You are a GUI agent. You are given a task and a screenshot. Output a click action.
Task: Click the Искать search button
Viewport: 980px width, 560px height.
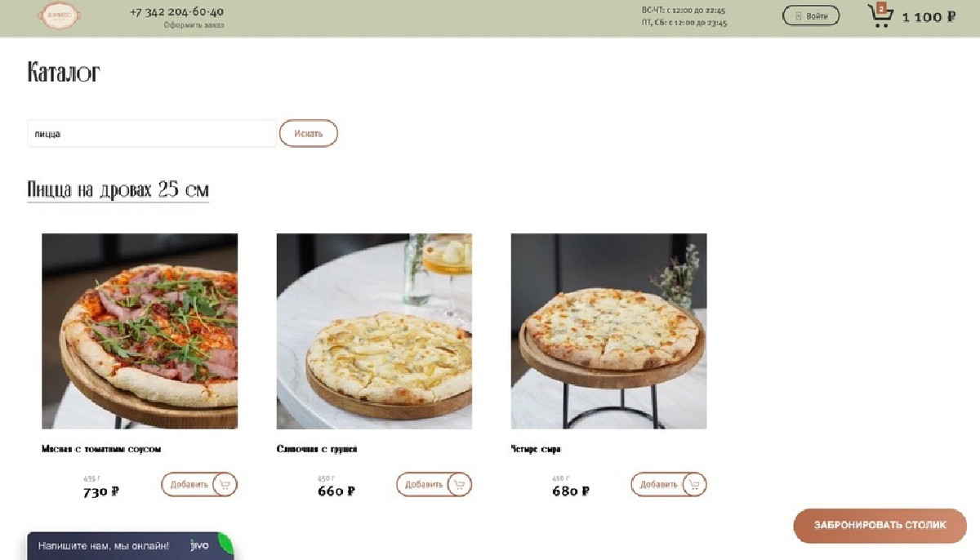tap(309, 133)
